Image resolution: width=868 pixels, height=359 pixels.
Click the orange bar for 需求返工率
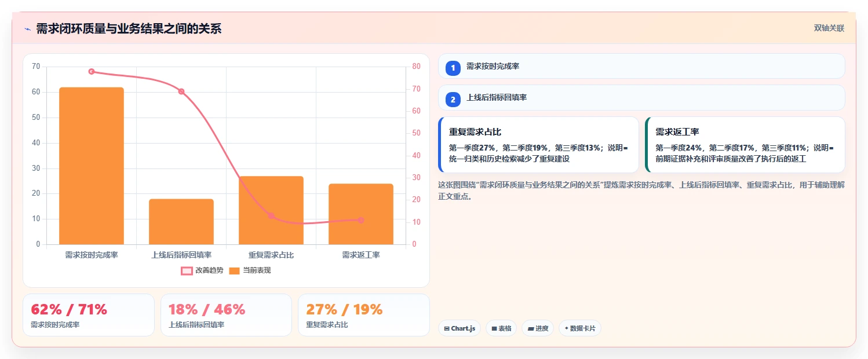(x=361, y=214)
